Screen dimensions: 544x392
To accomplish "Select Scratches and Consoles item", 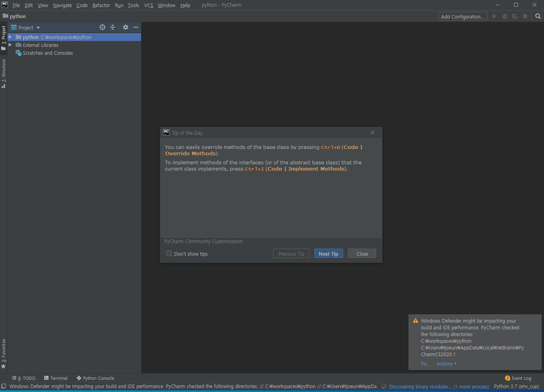I will (x=48, y=53).
